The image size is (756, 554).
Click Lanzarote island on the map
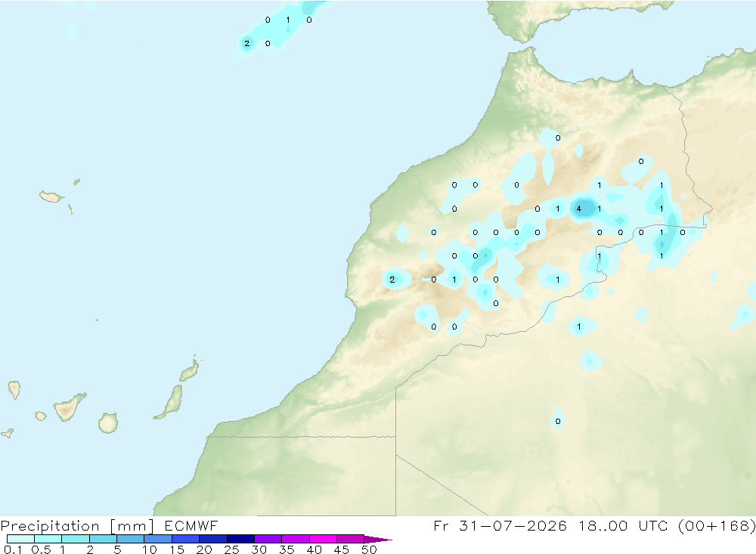point(190,371)
